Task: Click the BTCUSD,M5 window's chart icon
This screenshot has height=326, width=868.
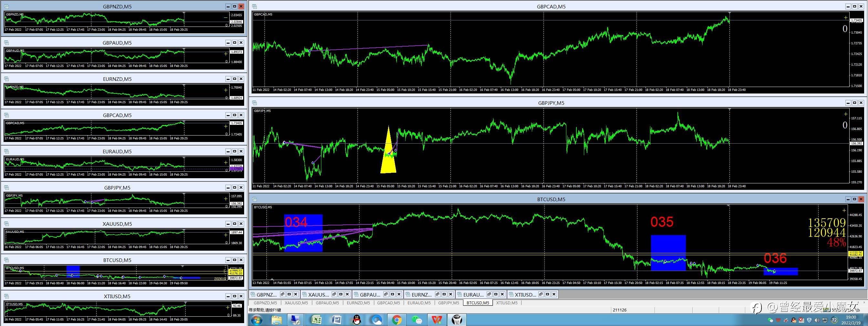Action: coord(254,199)
